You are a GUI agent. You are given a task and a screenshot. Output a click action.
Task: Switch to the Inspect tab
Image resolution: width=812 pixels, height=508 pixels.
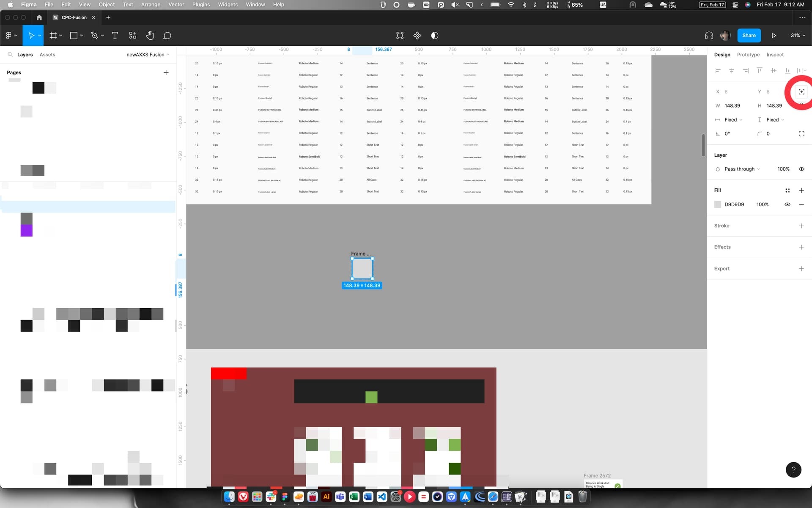coord(775,55)
